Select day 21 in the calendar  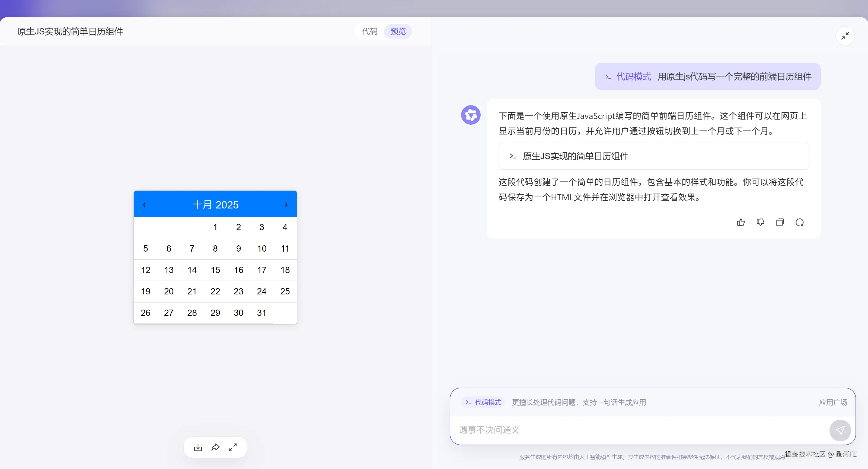pos(192,292)
